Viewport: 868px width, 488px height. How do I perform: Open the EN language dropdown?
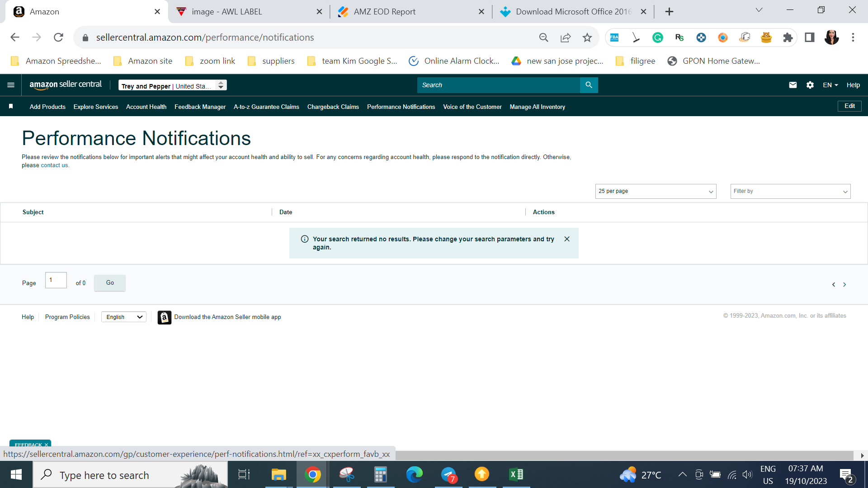point(830,85)
